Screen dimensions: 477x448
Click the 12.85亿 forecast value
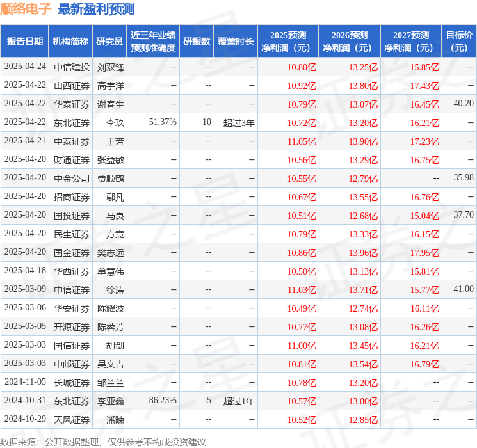tap(363, 420)
